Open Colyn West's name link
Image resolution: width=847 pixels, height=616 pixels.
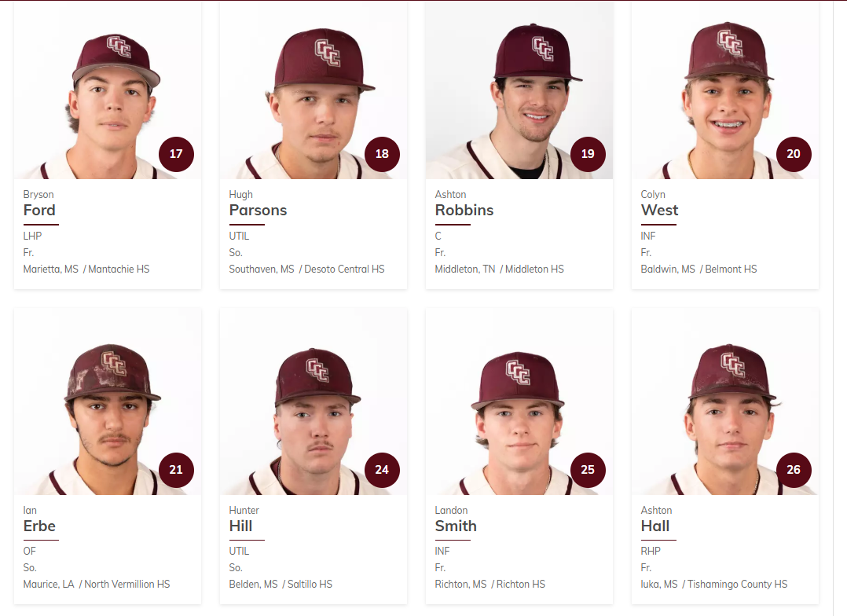(659, 210)
